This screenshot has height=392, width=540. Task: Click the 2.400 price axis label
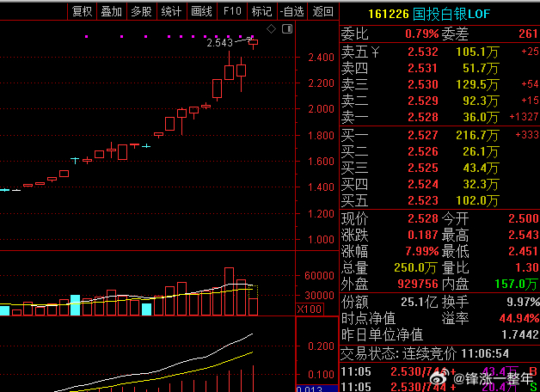(x=321, y=57)
